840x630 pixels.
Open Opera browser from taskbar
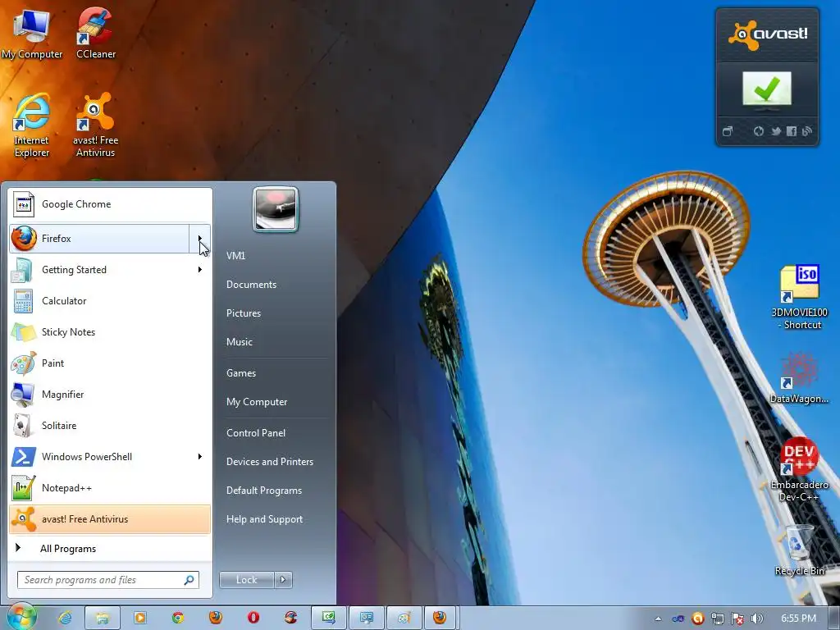[253, 618]
